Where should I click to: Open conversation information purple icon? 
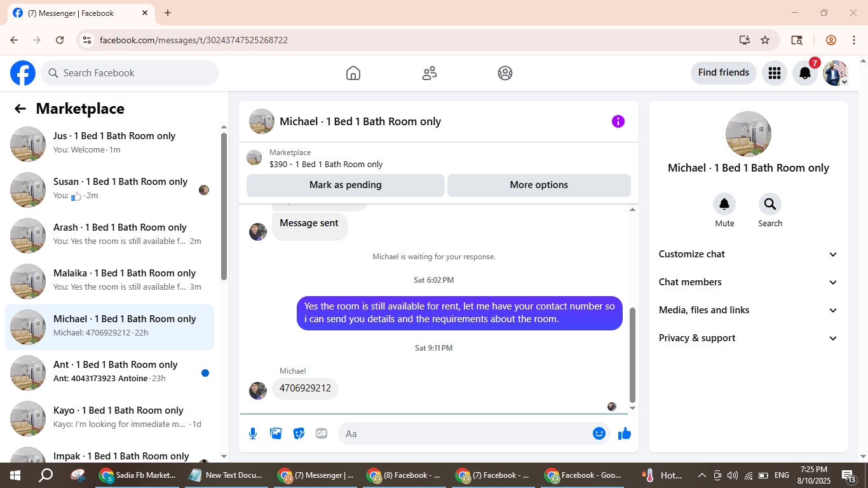pyautogui.click(x=618, y=121)
